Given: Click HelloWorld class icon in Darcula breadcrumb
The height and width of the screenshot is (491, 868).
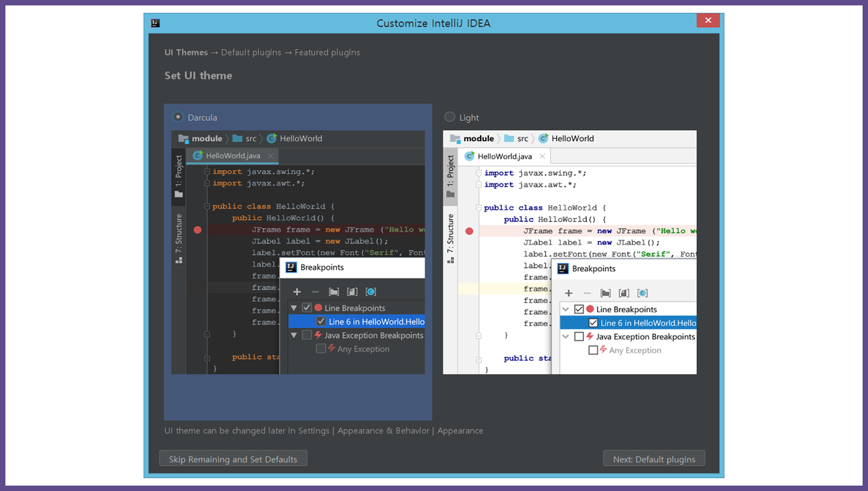Looking at the screenshot, I should (x=272, y=138).
